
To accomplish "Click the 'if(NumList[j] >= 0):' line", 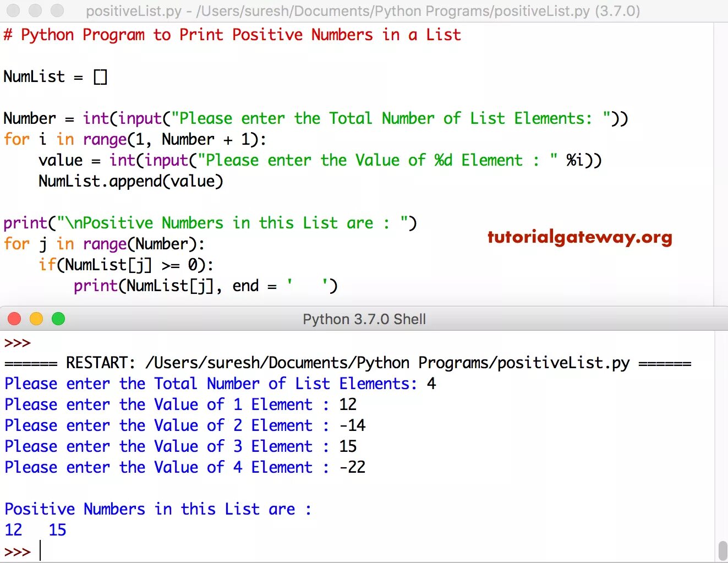I will (x=126, y=265).
